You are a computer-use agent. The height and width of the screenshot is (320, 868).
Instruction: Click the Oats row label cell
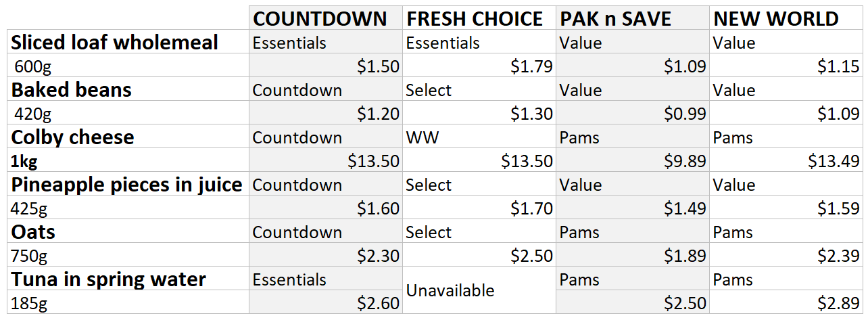pyautogui.click(x=128, y=231)
